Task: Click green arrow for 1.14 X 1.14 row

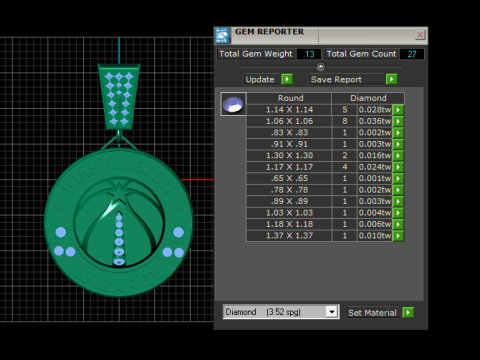Action: pyautogui.click(x=398, y=110)
